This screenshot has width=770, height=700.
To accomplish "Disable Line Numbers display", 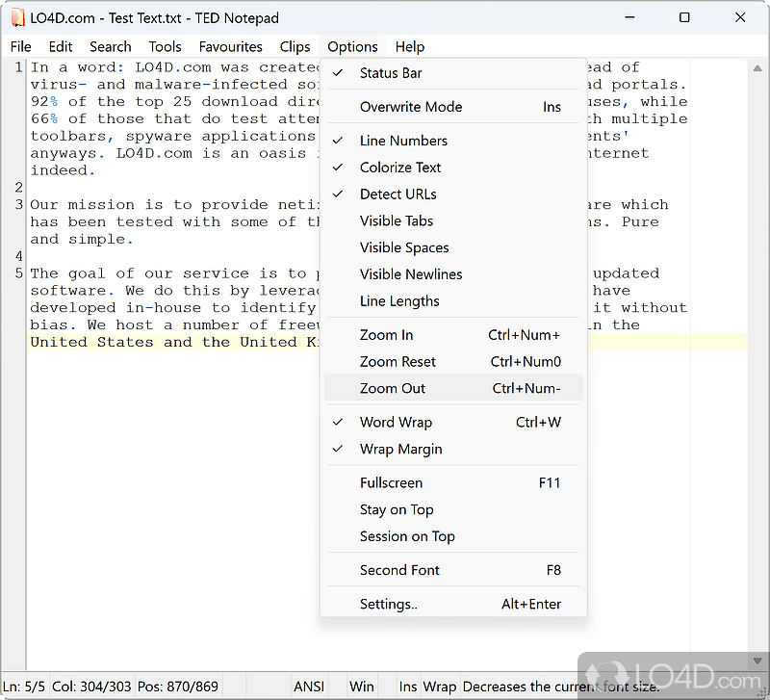I will [x=453, y=141].
